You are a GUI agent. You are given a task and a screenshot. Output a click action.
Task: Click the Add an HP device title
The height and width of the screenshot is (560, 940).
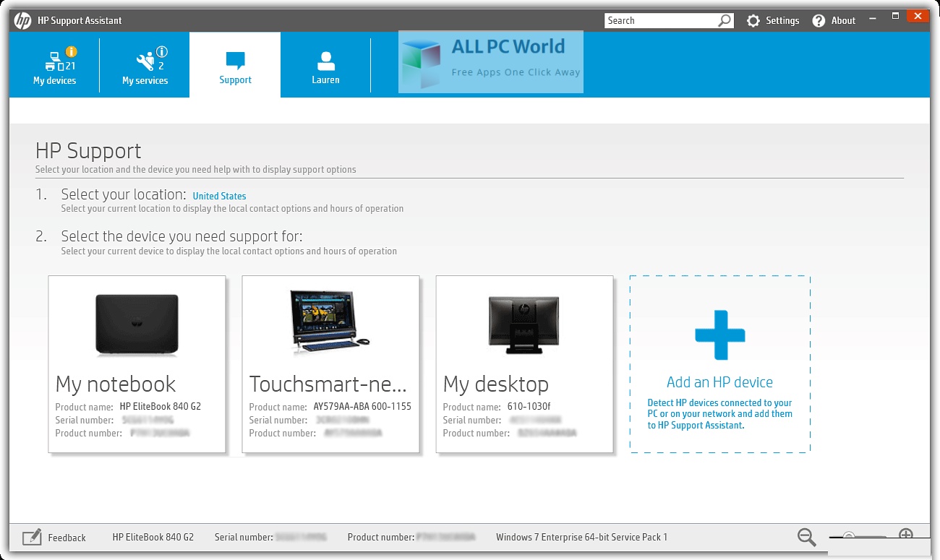pyautogui.click(x=719, y=382)
